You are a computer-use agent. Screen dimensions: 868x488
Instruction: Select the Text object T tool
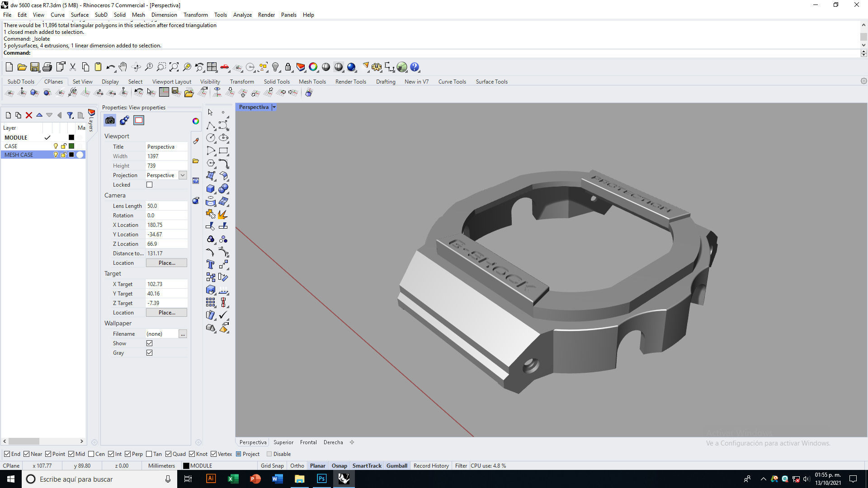pos(211,264)
